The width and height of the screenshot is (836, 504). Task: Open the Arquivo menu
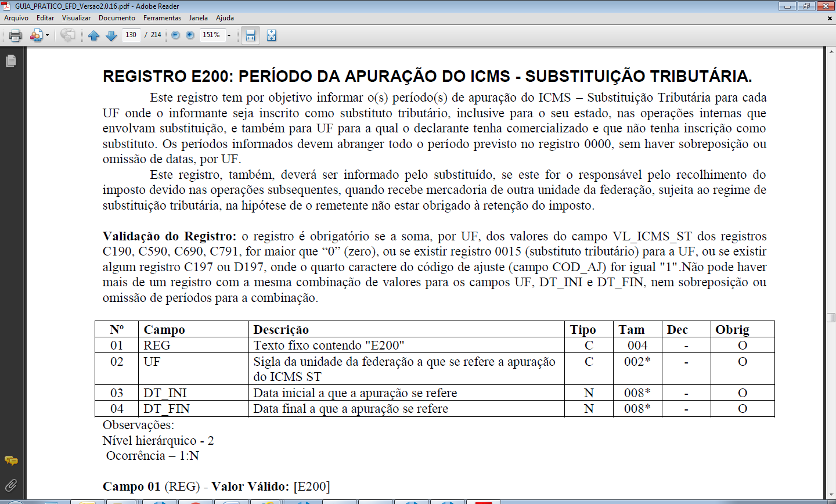coord(16,18)
